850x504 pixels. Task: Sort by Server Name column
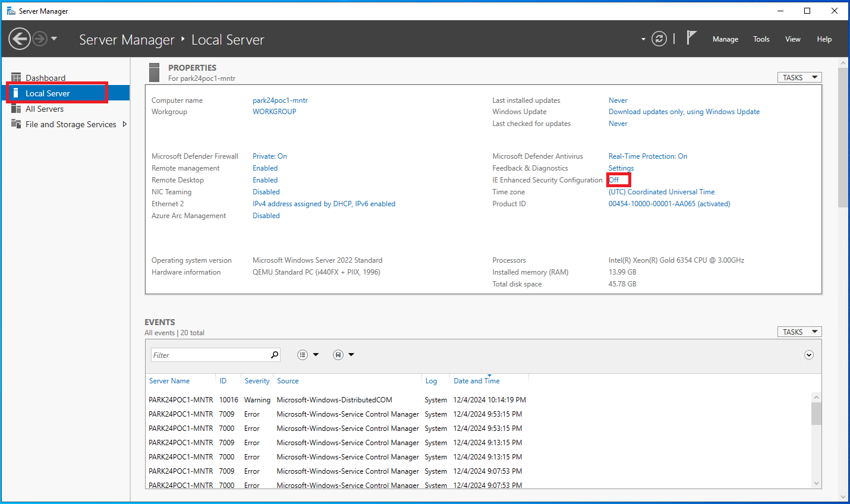pos(169,381)
